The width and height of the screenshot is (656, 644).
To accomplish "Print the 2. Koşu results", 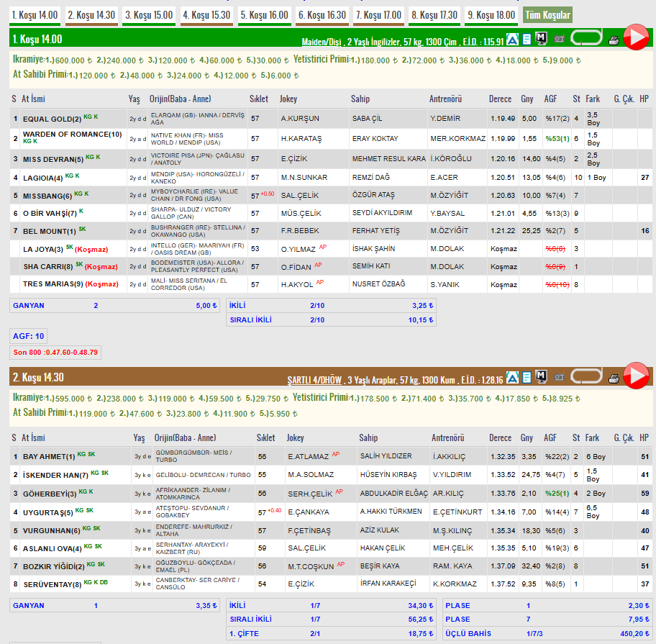I will pyautogui.click(x=614, y=378).
